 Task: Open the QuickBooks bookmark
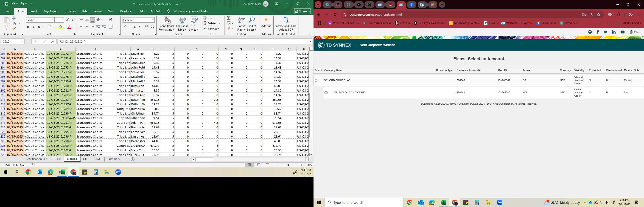[x=546, y=23]
